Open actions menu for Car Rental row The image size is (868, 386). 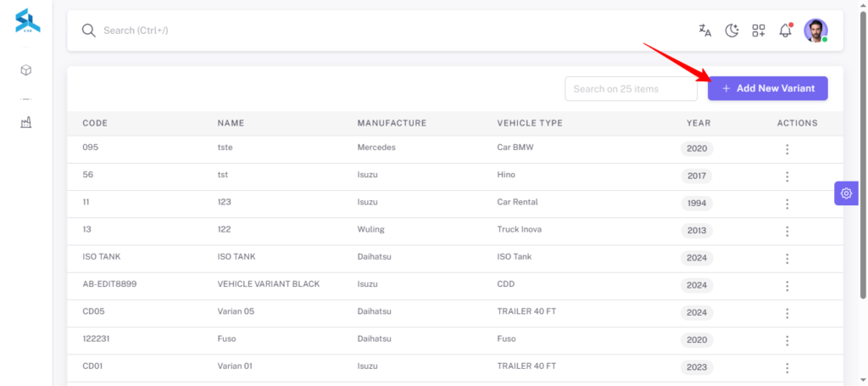[x=787, y=204]
